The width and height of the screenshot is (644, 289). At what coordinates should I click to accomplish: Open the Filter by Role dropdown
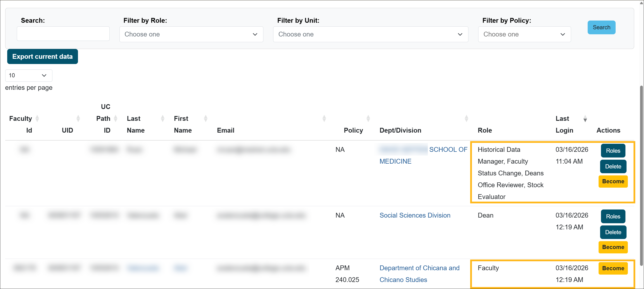191,34
